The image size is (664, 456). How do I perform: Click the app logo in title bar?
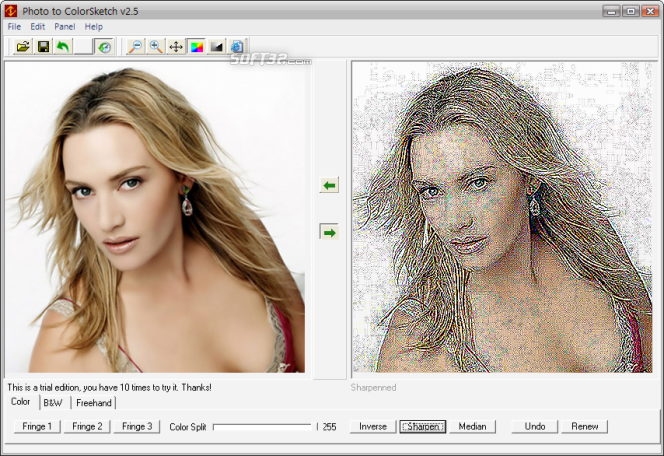coord(11,11)
